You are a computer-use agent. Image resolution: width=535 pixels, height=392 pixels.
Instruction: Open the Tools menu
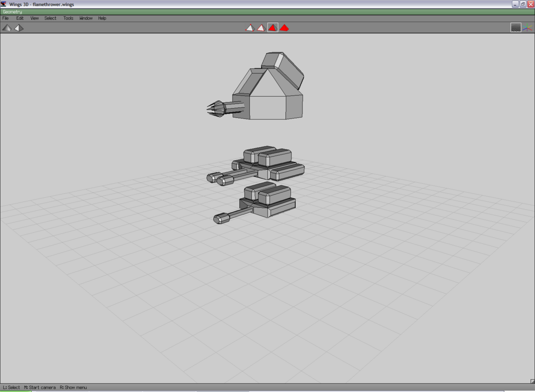click(68, 18)
